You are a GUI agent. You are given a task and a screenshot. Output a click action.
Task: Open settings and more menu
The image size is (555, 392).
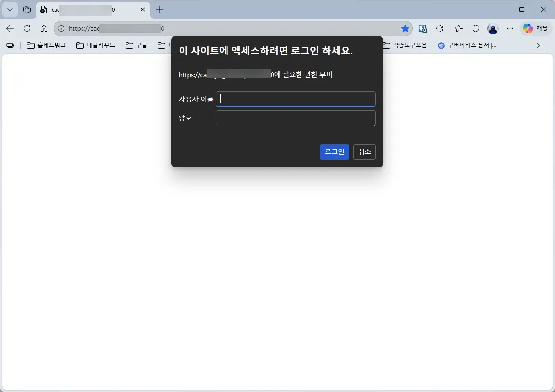(510, 28)
